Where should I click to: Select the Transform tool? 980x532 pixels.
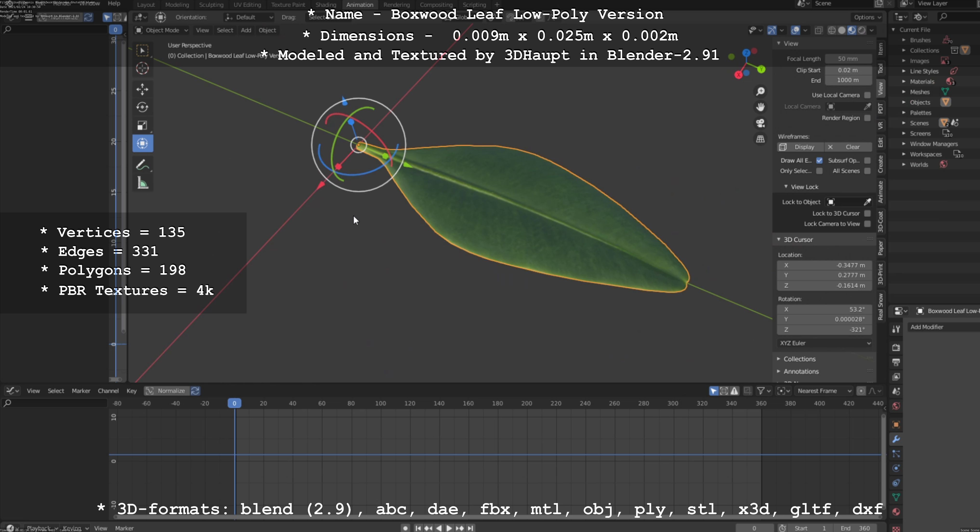click(x=143, y=144)
